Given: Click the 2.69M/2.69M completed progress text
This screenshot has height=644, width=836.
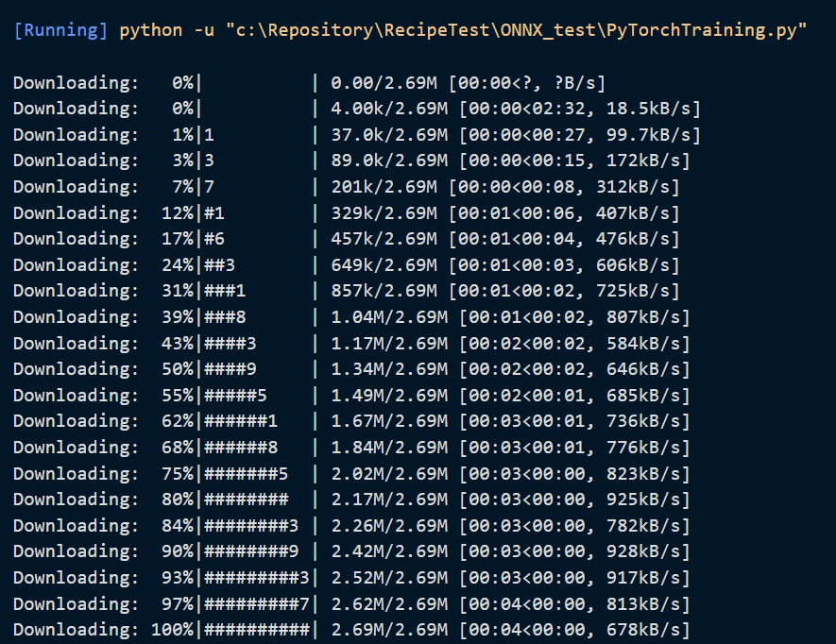Looking at the screenshot, I should tap(389, 630).
